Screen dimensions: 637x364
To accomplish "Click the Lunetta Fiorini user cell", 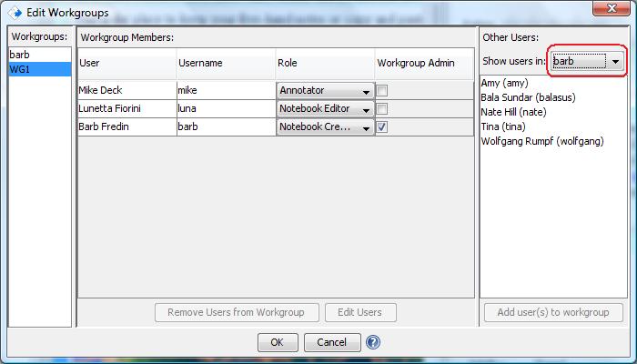I will (x=126, y=108).
